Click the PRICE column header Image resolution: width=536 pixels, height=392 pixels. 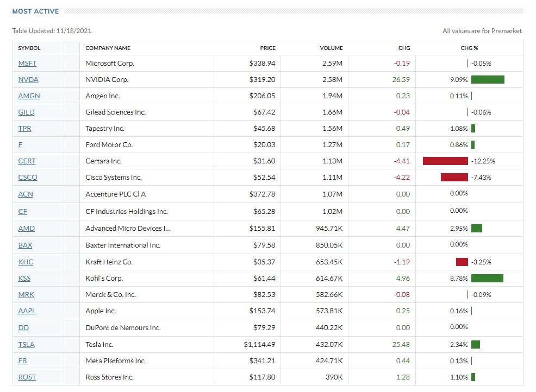pos(267,48)
